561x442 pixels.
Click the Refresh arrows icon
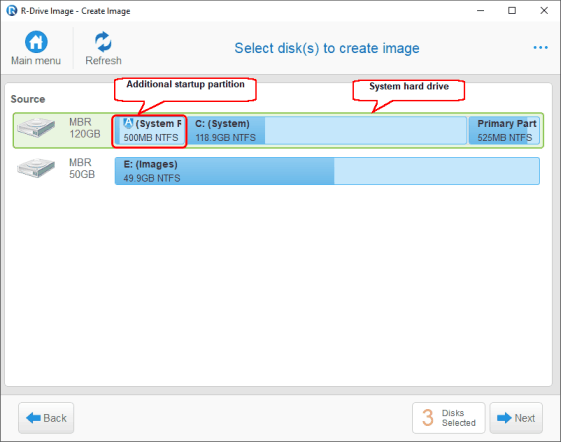[103, 42]
